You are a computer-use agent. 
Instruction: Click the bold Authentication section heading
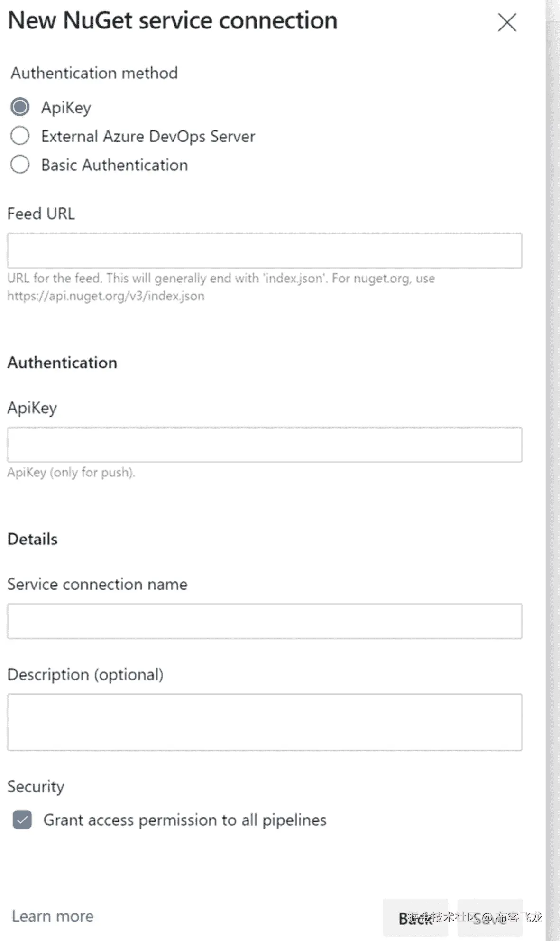pos(62,363)
